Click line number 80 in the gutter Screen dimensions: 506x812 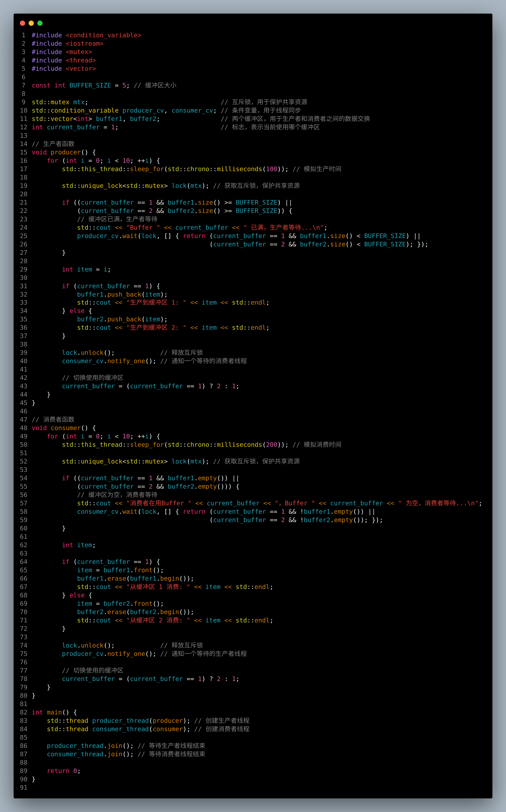[x=23, y=695]
